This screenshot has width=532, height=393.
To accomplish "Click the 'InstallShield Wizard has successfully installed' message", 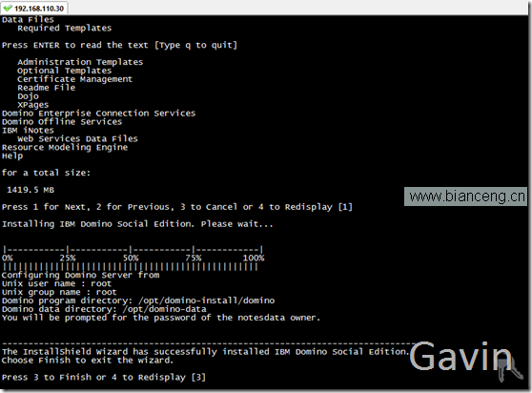I will point(205,352).
